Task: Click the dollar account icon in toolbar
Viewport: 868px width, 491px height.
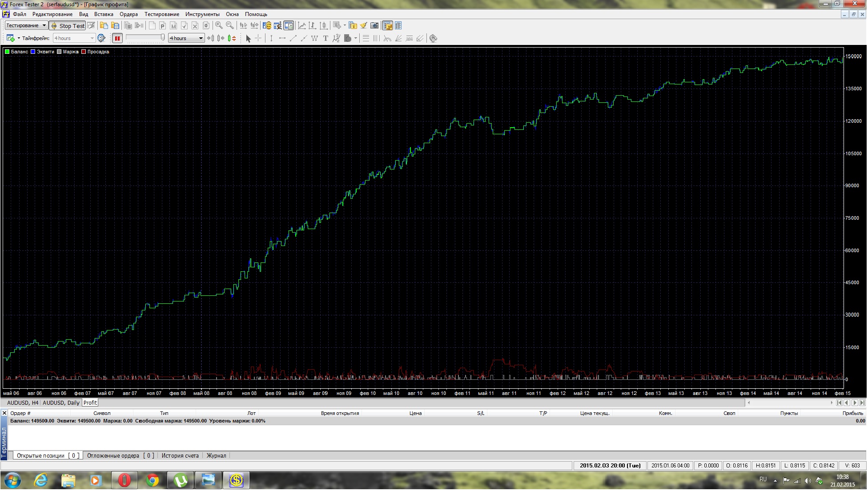Action: pos(267,25)
